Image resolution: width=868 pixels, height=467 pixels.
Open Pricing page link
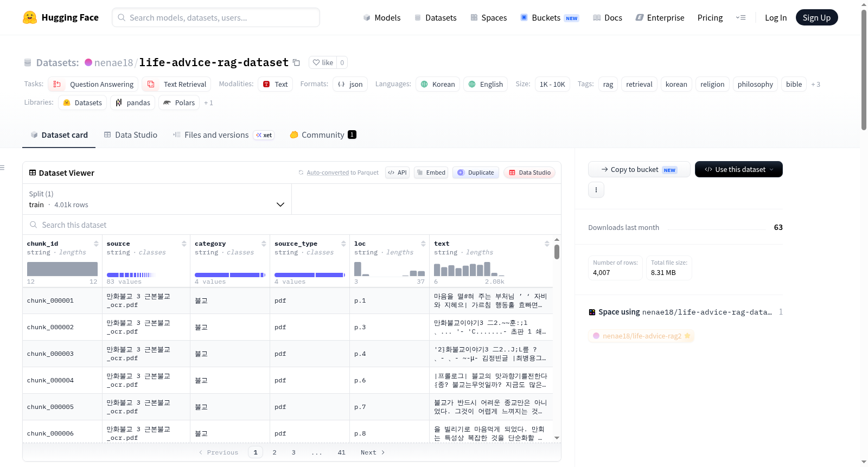(710, 17)
